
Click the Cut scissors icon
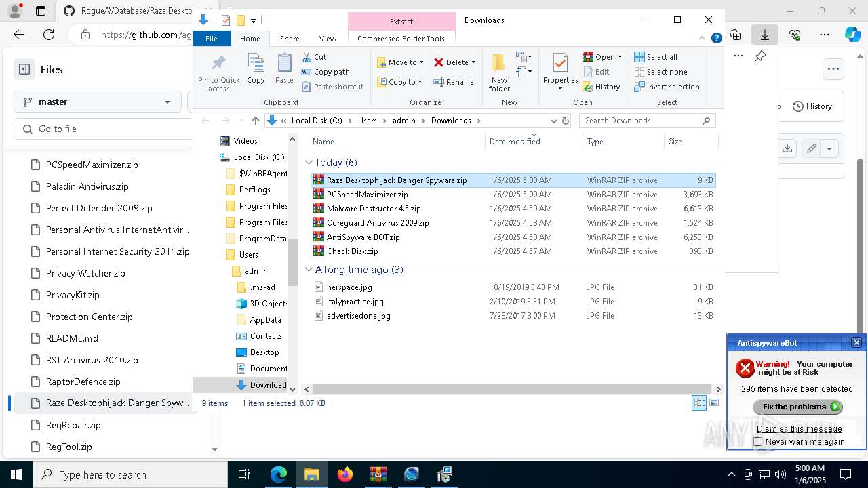pyautogui.click(x=307, y=57)
